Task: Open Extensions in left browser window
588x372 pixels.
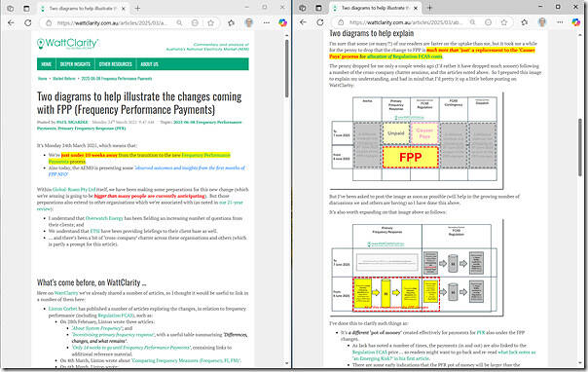Action: pos(231,22)
